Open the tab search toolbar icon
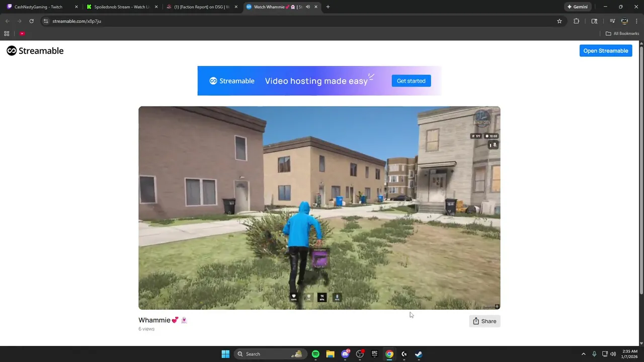 click(594, 21)
